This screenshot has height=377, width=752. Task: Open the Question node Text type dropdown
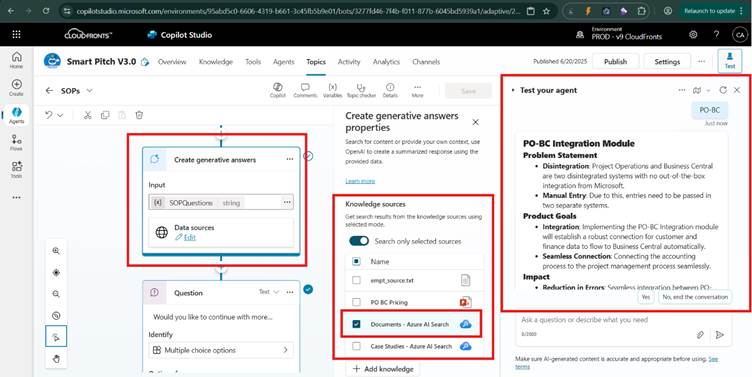270,292
